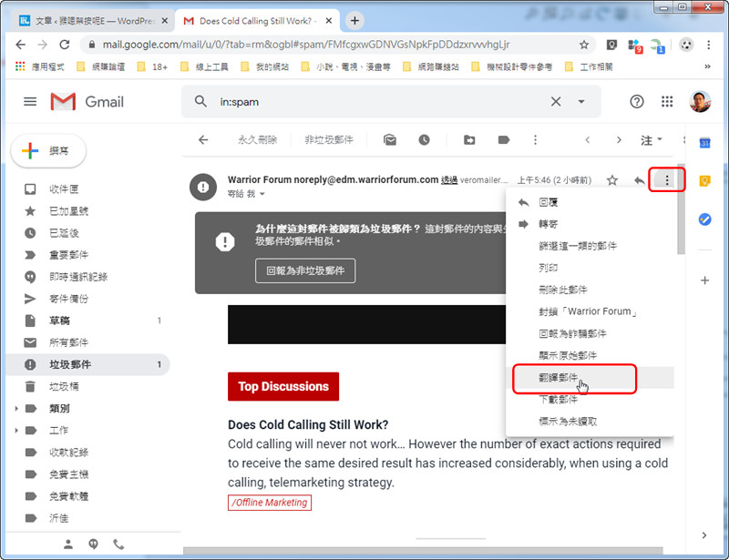Image resolution: width=729 pixels, height=560 pixels.
Task: Click the 撰寫 compose button
Action: coord(48,150)
